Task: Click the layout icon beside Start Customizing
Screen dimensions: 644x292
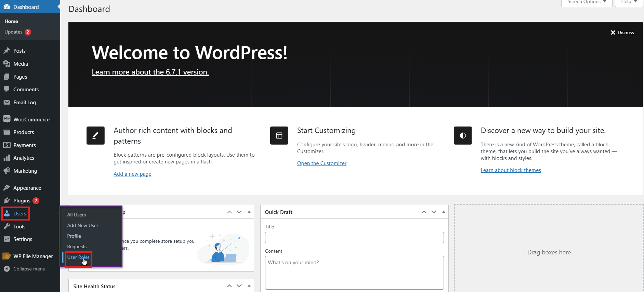Action: (x=279, y=135)
